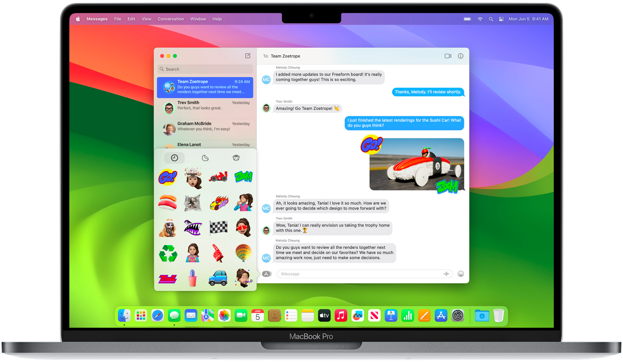
Task: Open the File menu
Action: click(x=118, y=19)
